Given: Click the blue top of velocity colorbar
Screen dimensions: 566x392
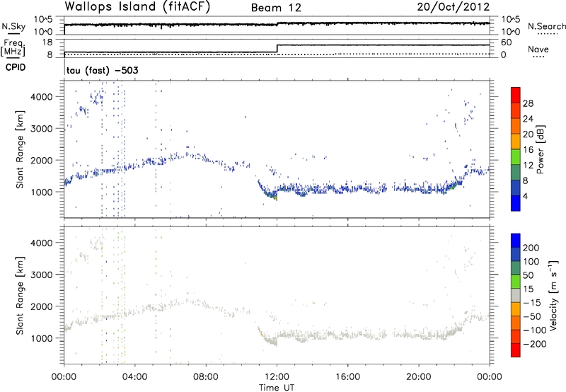Looking at the screenshot, I should pos(516,241).
